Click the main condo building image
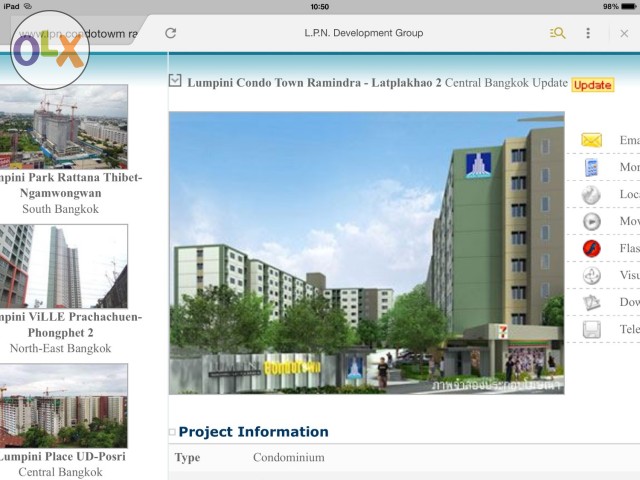Image resolution: width=640 pixels, height=480 pixels. pos(366,252)
